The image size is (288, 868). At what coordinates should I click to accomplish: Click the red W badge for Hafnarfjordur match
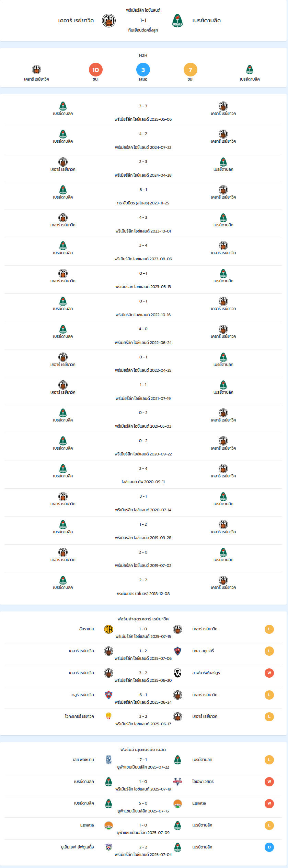click(x=269, y=673)
